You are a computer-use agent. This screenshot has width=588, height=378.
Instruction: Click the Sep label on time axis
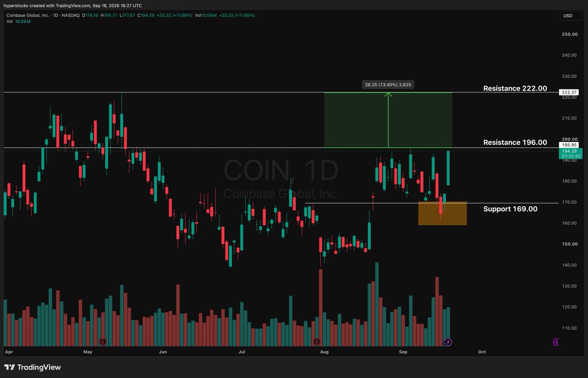pyautogui.click(x=403, y=352)
